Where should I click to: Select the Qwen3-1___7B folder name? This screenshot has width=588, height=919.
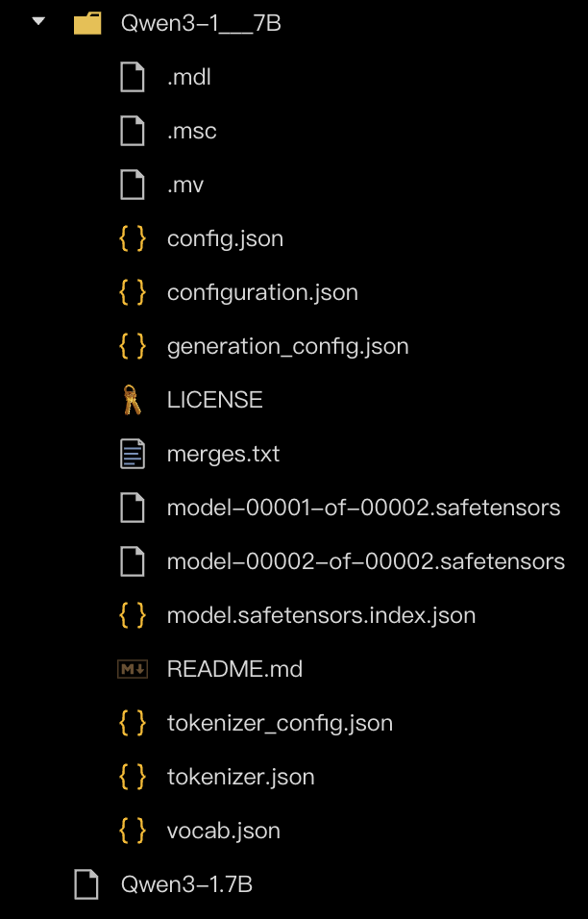click(201, 24)
